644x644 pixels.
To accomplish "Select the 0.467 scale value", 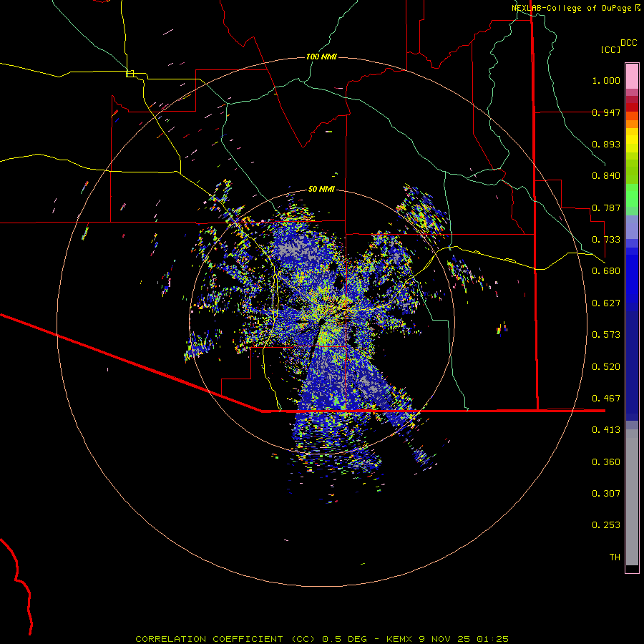I will (x=606, y=399).
